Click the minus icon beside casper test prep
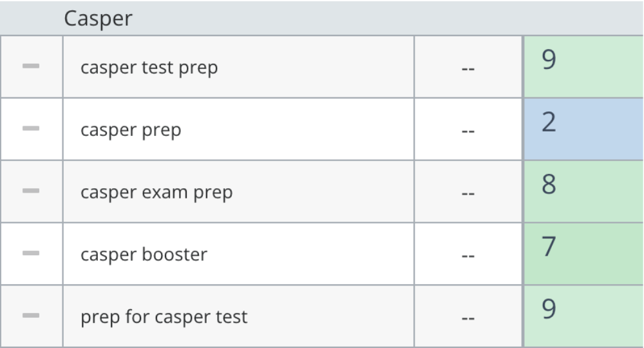The image size is (644, 348). click(x=31, y=66)
